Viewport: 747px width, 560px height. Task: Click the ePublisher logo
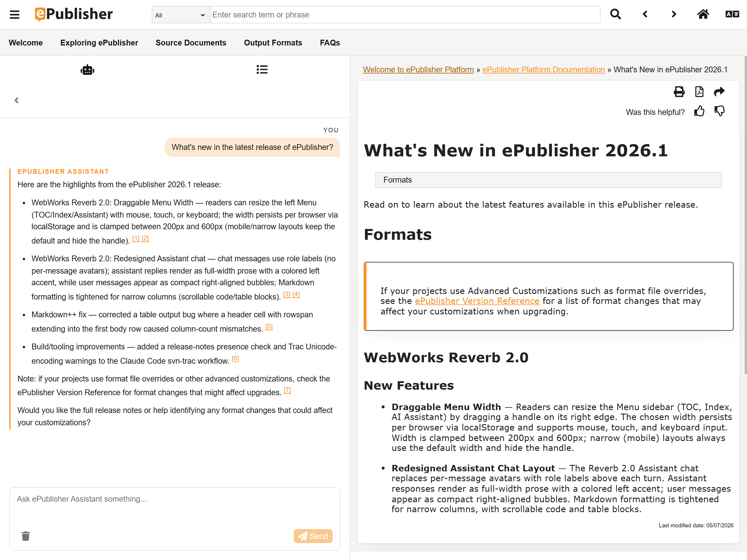point(74,14)
